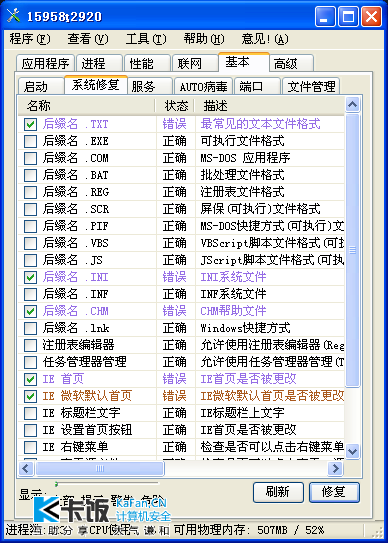Switch to the 性能 tab
Image resolution: width=388 pixels, height=543 pixels.
point(148,63)
